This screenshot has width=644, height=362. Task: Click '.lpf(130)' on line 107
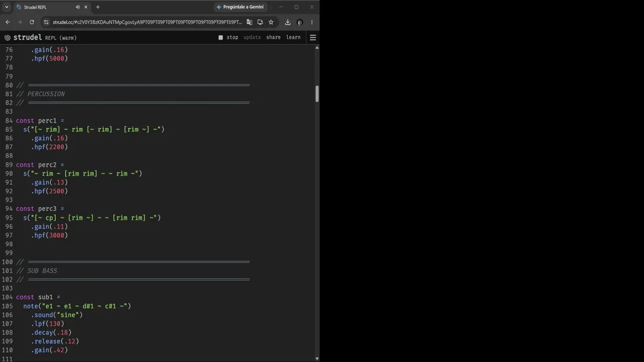47,324
